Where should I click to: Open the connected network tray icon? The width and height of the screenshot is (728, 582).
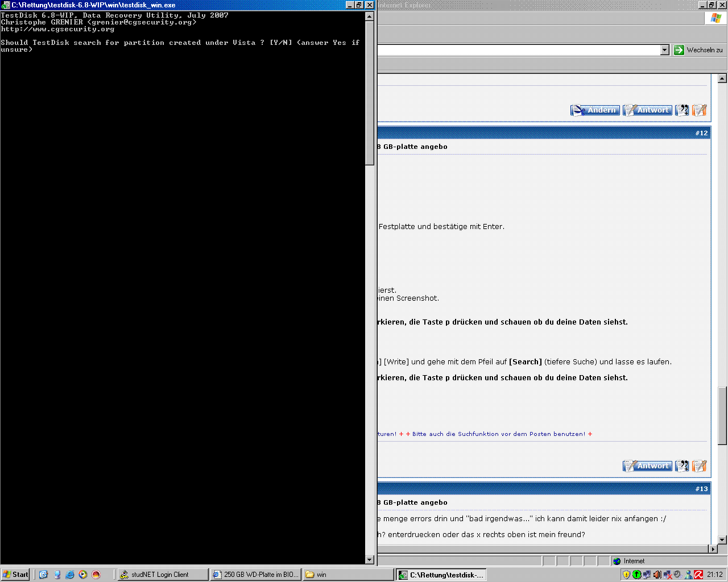pos(647,575)
